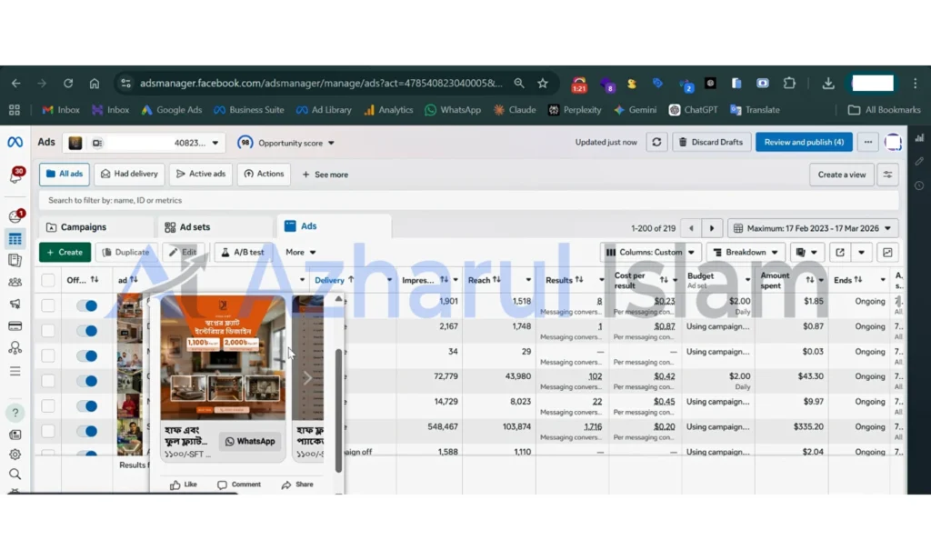Open the settings gear in left sidebar
The height and width of the screenshot is (560, 931).
coord(15,455)
